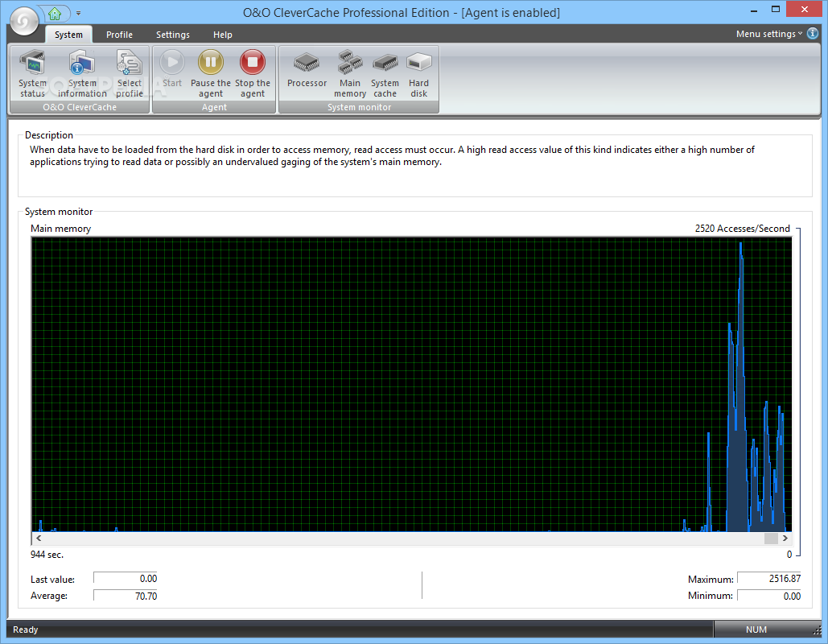This screenshot has width=828, height=644.
Task: Open the System status view
Action: pos(32,73)
